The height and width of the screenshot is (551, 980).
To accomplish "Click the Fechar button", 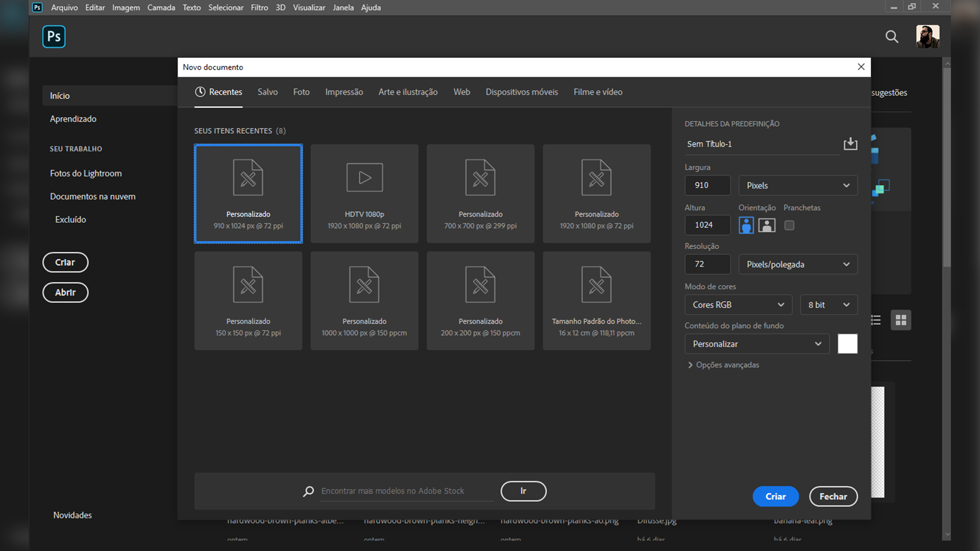I will click(833, 496).
